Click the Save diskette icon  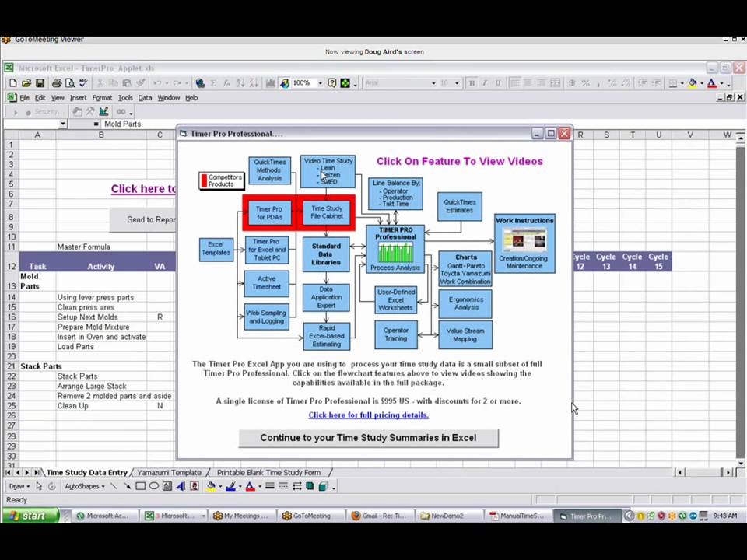(40, 83)
